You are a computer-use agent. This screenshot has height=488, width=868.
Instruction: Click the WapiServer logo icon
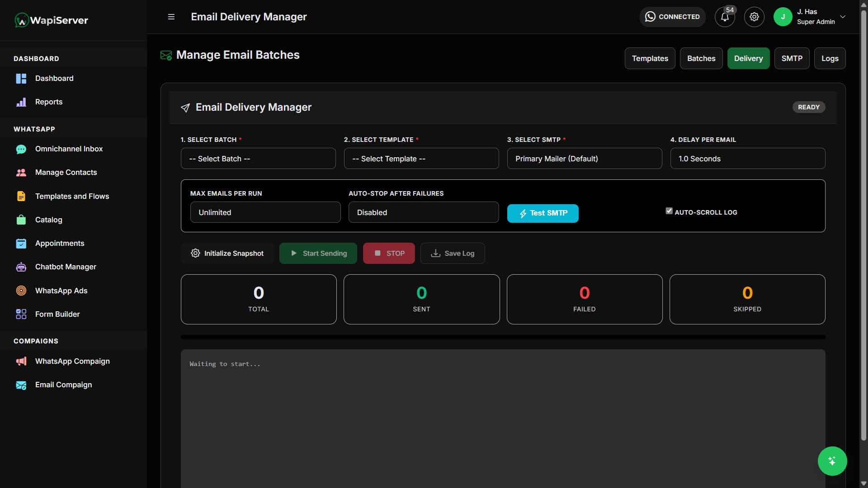click(22, 20)
